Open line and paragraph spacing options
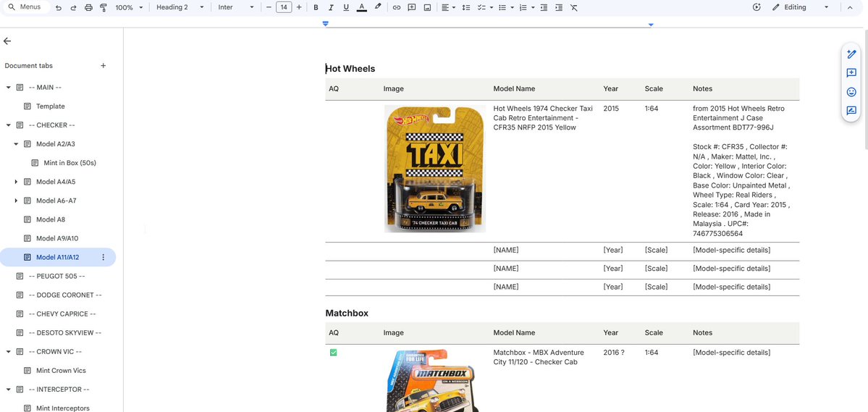This screenshot has width=868, height=412. pyautogui.click(x=466, y=8)
